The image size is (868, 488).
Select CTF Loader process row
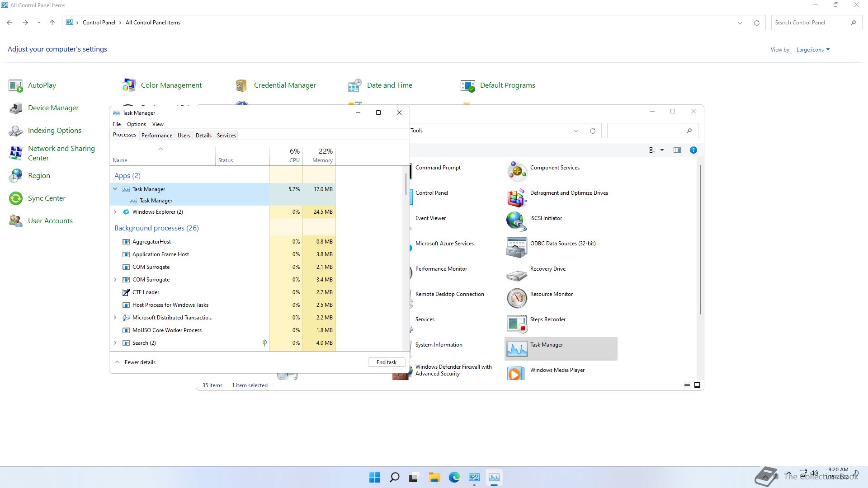223,292
